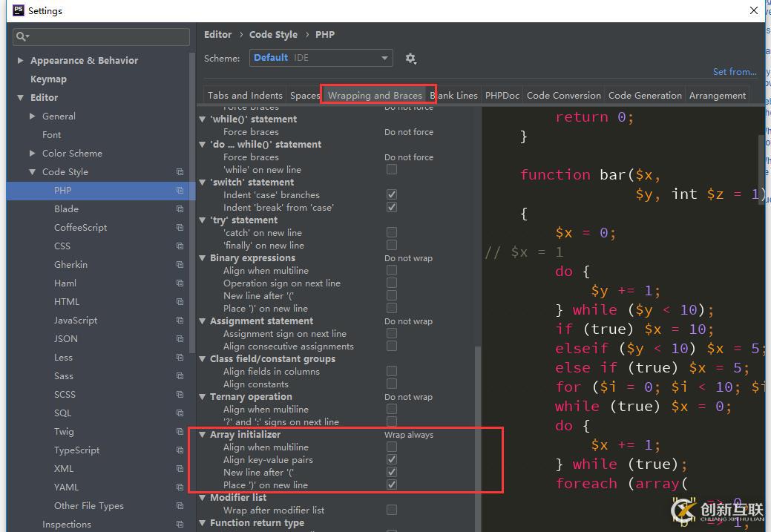The height and width of the screenshot is (532, 771).
Task: Open the Code Generation tab
Action: pos(644,96)
